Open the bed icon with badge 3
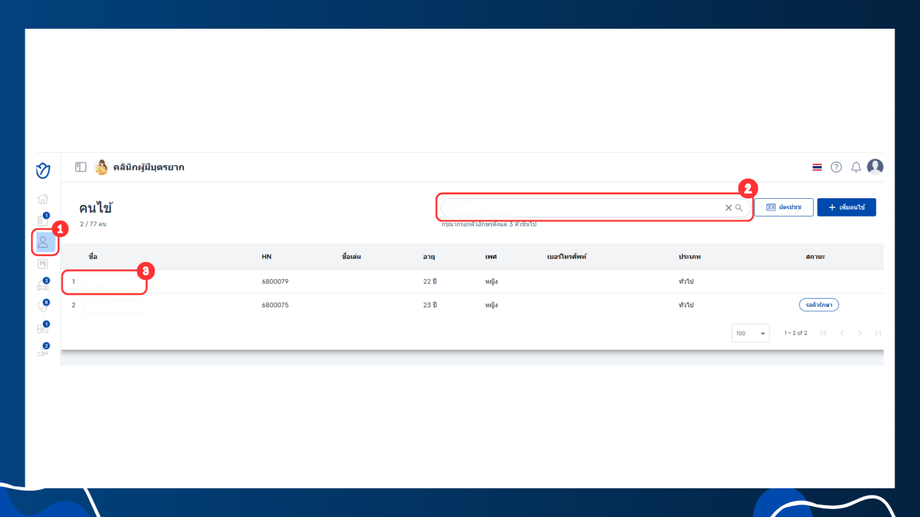This screenshot has width=920, height=517. tap(43, 285)
